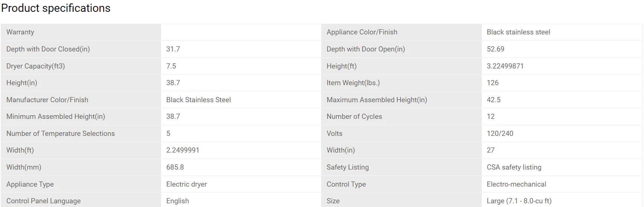Click the Height(ft) value 3.22499871
This screenshot has height=207, width=644.
click(x=505, y=66)
